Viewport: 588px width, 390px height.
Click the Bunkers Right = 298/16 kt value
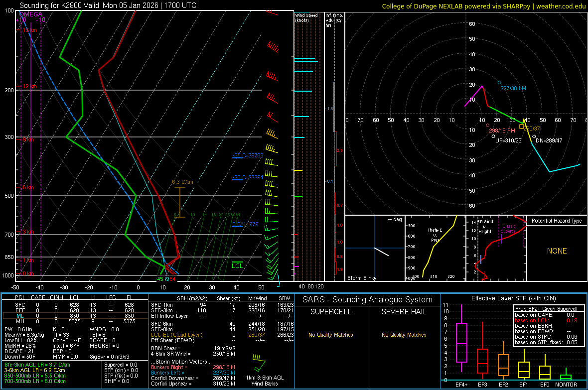click(224, 367)
